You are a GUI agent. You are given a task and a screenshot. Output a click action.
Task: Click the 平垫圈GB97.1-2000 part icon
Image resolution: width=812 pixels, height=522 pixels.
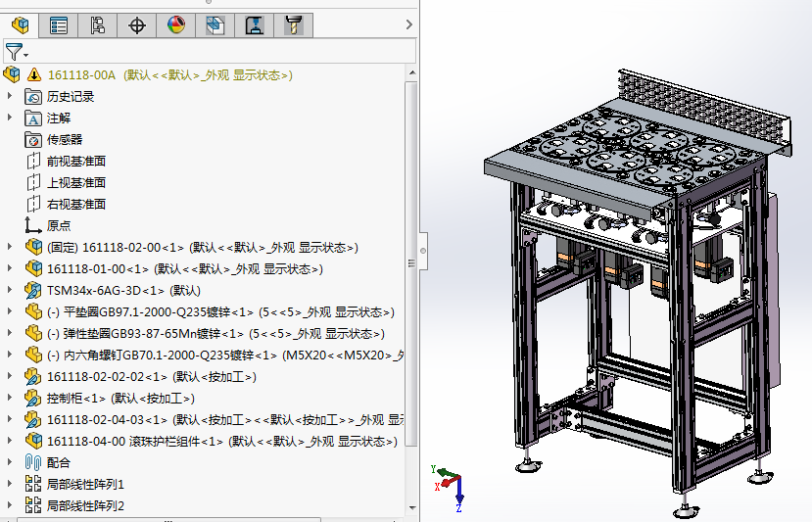[x=33, y=311]
